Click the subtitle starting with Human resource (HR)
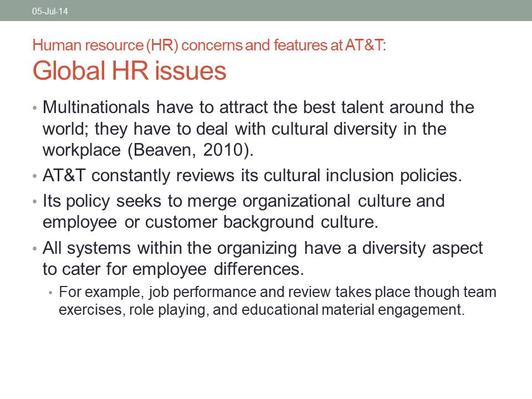 (x=209, y=45)
